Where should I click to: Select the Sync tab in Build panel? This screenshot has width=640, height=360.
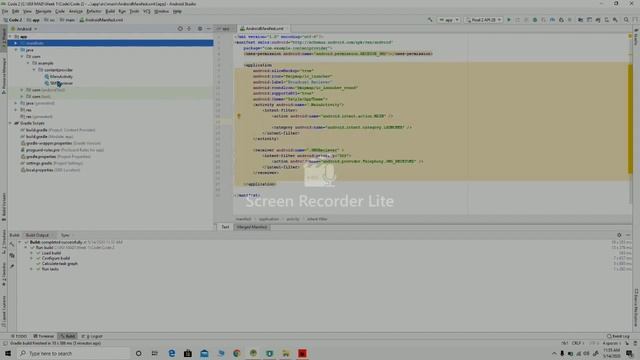click(65, 235)
